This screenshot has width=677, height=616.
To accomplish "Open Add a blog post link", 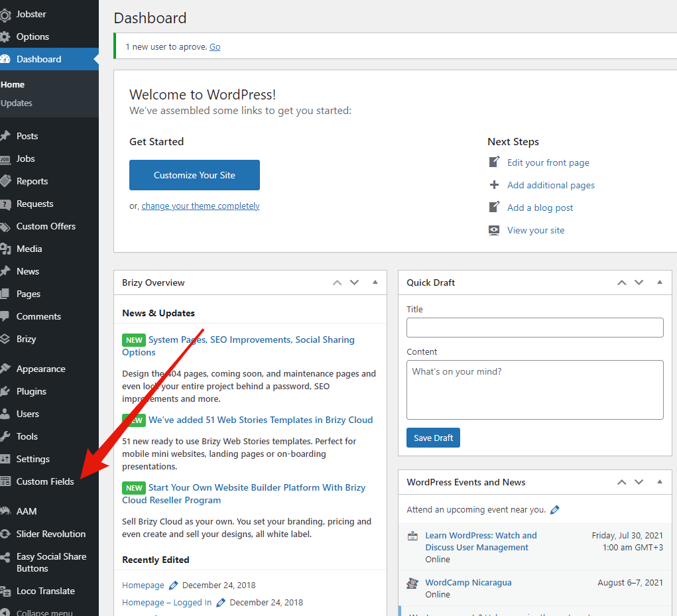I will (x=540, y=208).
